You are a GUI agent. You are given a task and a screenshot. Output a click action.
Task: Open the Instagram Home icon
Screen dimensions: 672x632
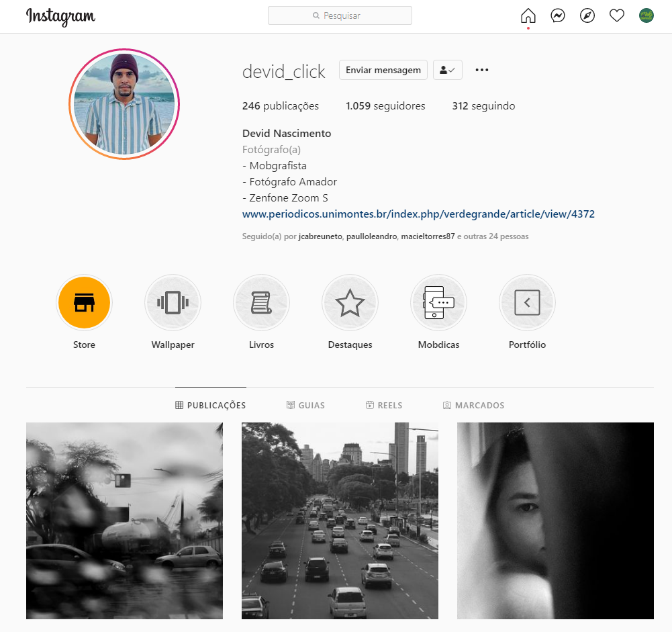(x=528, y=15)
